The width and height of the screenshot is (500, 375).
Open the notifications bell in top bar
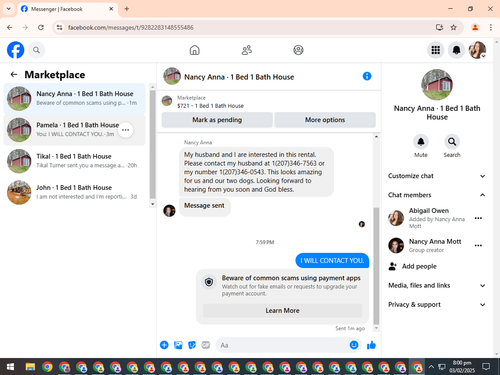456,50
